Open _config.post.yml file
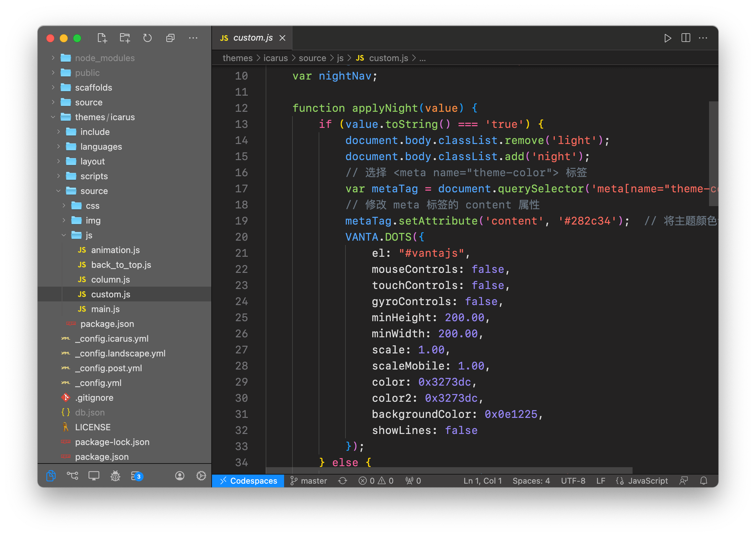Viewport: 756px width, 537px height. (124, 368)
